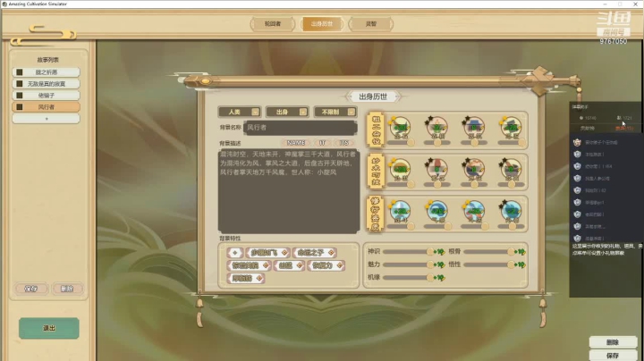Image resolution: width=644 pixels, height=361 pixels.
Task: Switch to the rightmost top tab after 出身历世
Action: [371, 24]
